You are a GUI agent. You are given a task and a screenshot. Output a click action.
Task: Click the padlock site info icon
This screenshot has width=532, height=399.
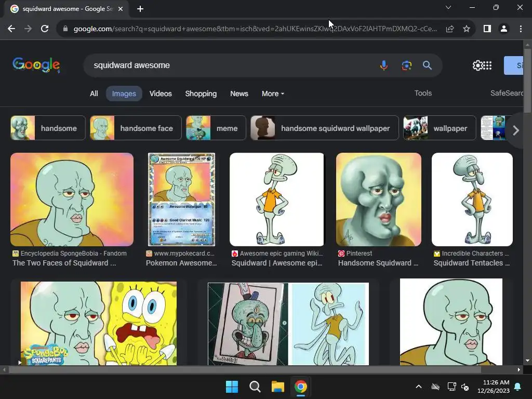pos(65,29)
